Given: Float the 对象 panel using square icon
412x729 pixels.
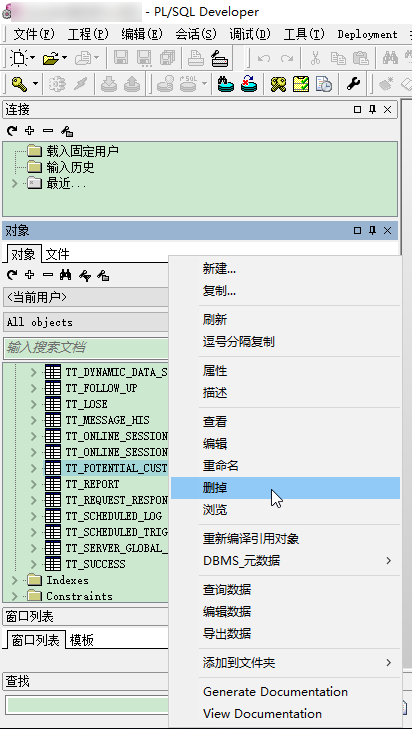Looking at the screenshot, I should coord(357,231).
